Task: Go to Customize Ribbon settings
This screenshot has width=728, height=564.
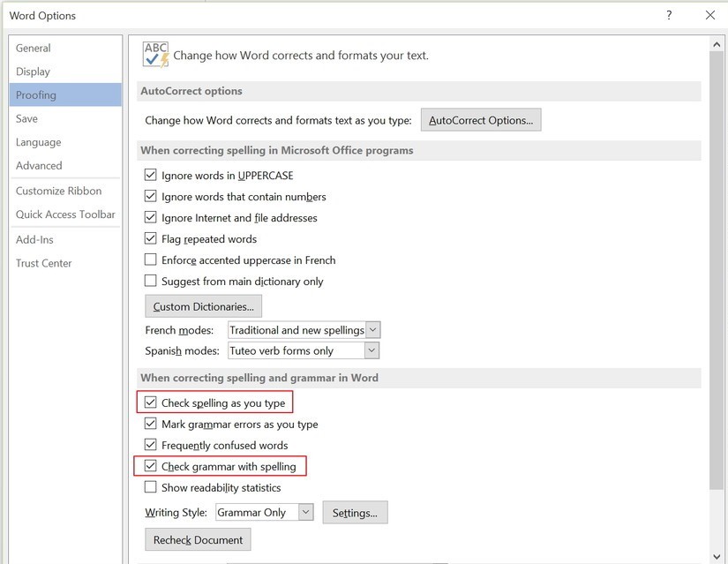Action: coord(65,191)
